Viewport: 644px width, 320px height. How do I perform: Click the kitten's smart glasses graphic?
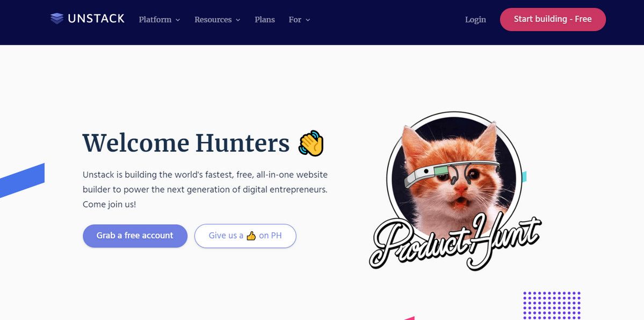(451, 173)
